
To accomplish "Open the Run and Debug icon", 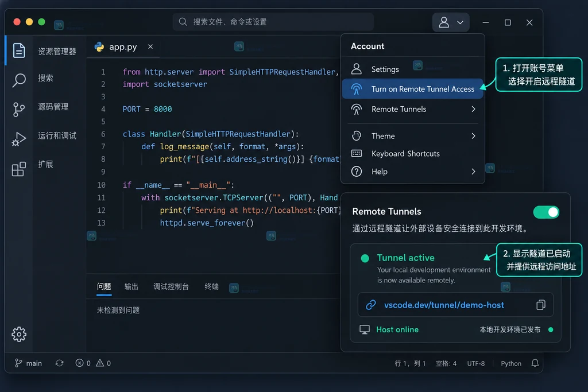I will pos(19,139).
